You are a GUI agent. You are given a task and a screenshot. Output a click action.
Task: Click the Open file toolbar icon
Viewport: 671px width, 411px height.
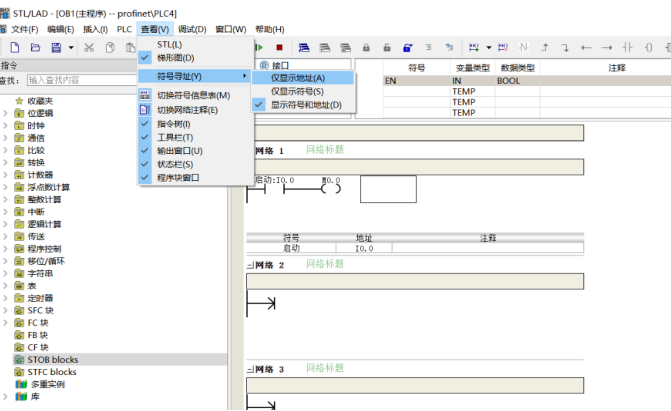36,48
